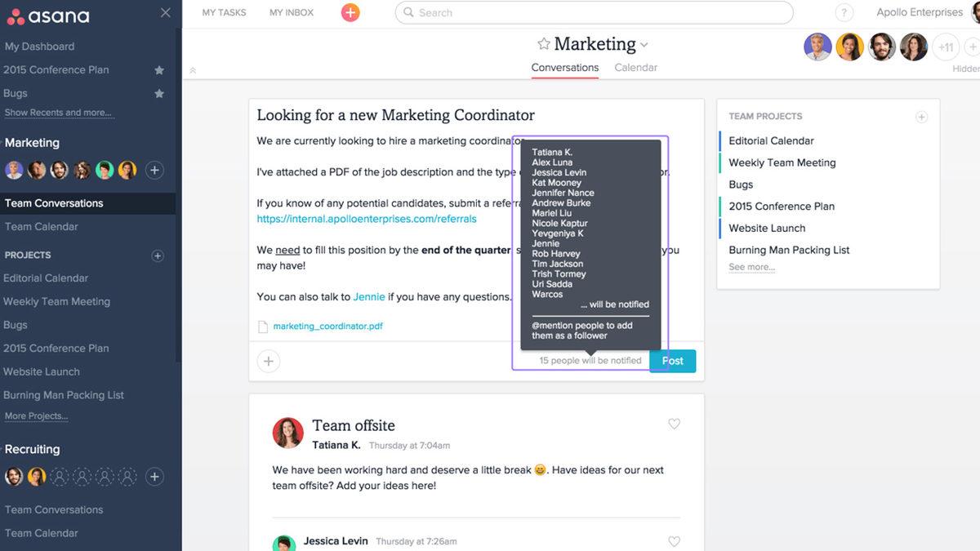Open the internal referrals hyperlink
This screenshot has height=551, width=980.
pyautogui.click(x=367, y=219)
